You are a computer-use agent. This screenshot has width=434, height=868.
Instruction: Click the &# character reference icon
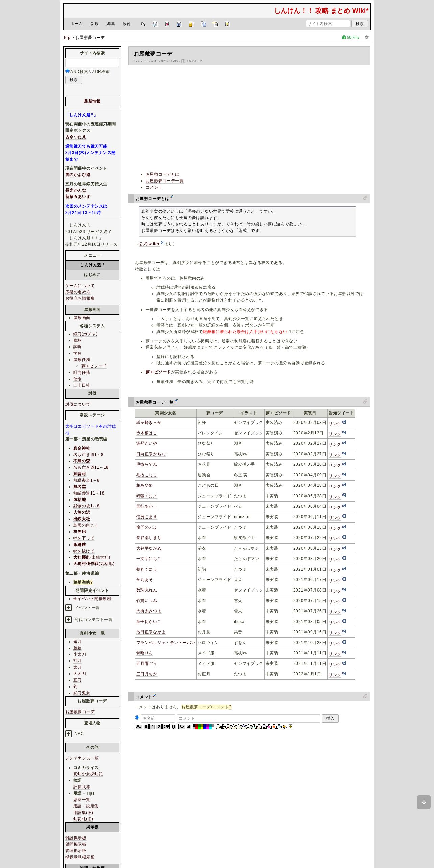pyautogui.click(x=182, y=727)
